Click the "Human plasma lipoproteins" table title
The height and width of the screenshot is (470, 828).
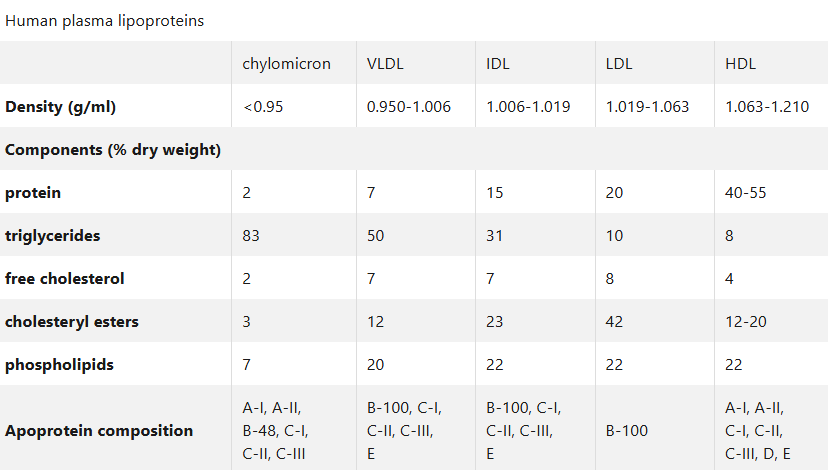(104, 21)
